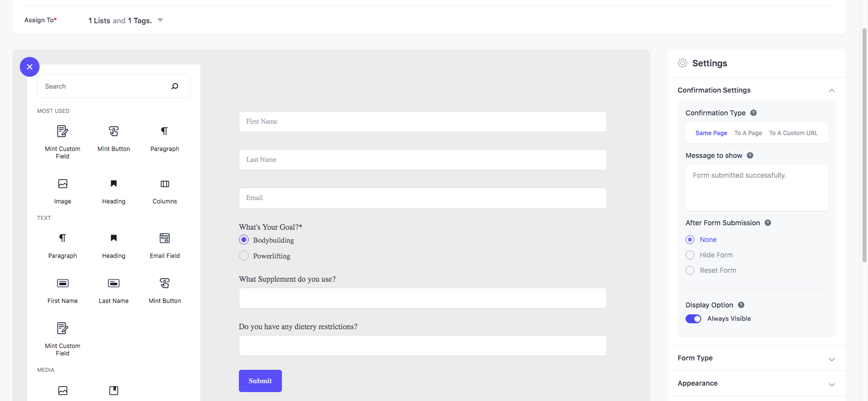Insert Image block from Most Used
868x401 pixels.
tap(63, 191)
